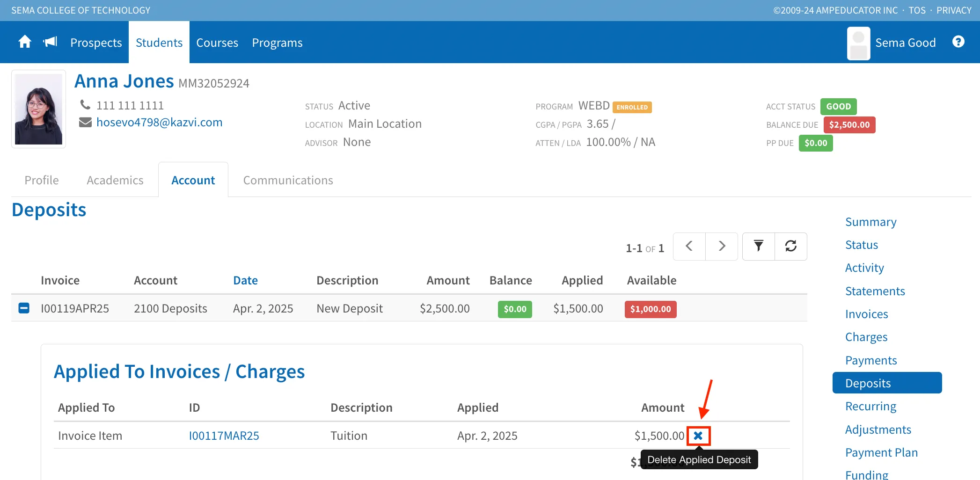Click the Sema Good user avatar
980x480 pixels.
click(x=858, y=43)
